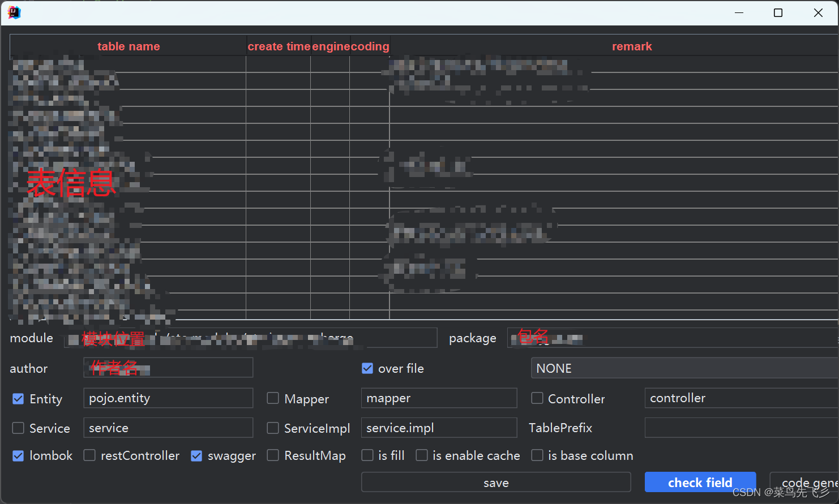The height and width of the screenshot is (504, 839).
Task: Enable the ResultMap option
Action: [272, 455]
